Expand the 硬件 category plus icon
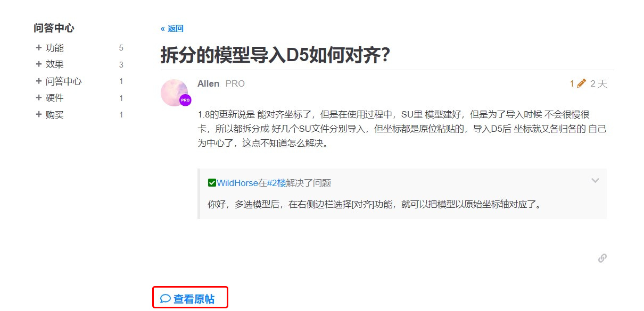 [38, 98]
